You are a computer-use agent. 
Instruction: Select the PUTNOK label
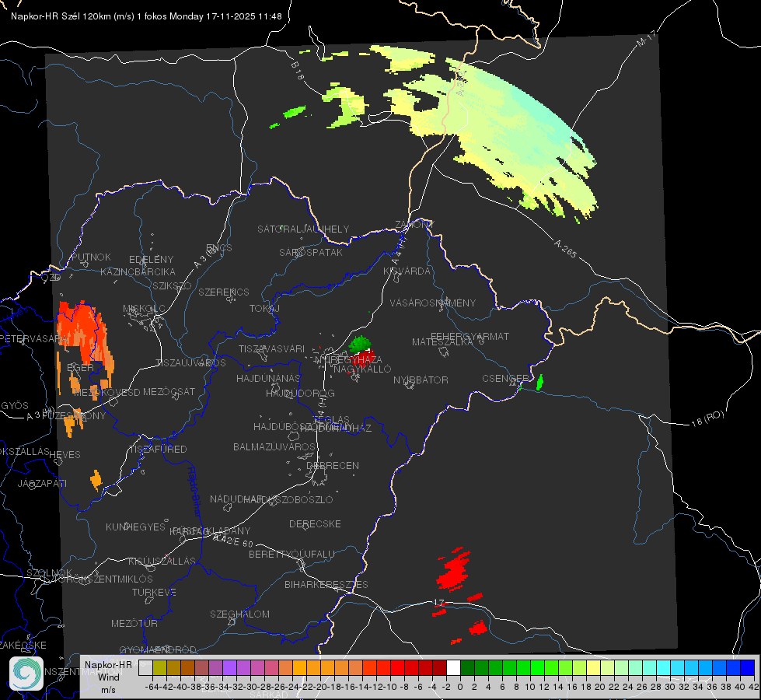[91, 257]
